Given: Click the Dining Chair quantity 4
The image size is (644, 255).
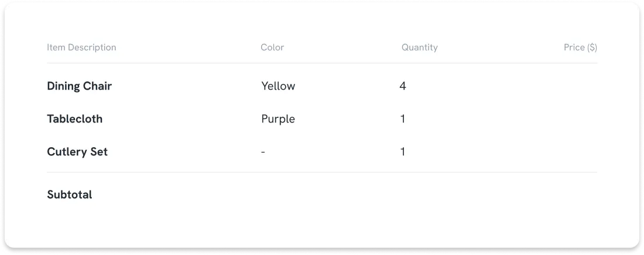Looking at the screenshot, I should (x=403, y=86).
